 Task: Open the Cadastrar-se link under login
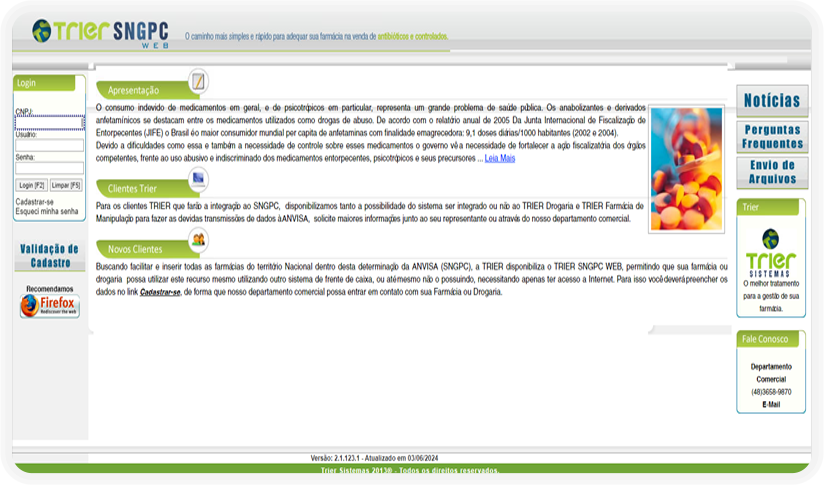tap(35, 202)
